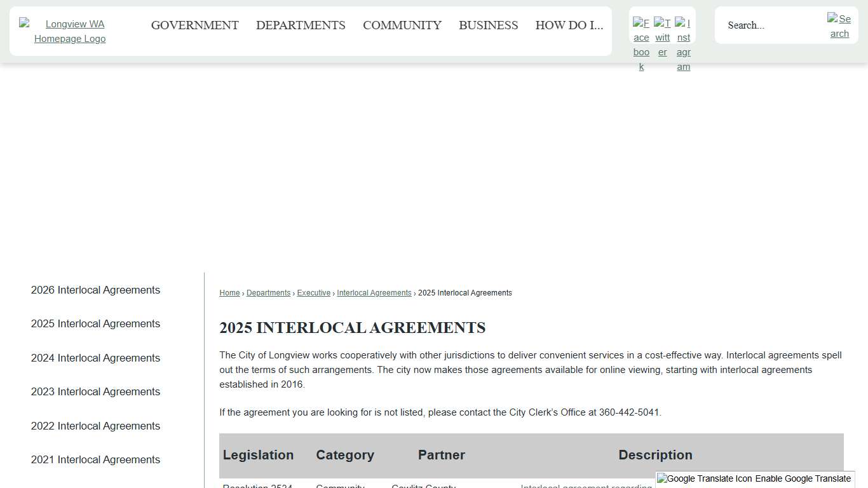Open the COMMUNITY navigation menu
The height and width of the screenshot is (488, 868).
[402, 25]
